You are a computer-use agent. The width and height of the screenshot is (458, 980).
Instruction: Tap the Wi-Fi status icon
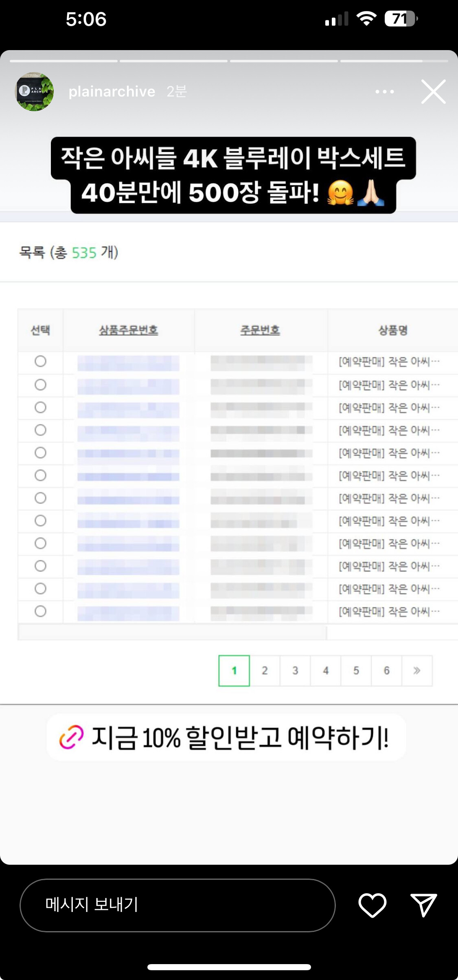(x=366, y=19)
